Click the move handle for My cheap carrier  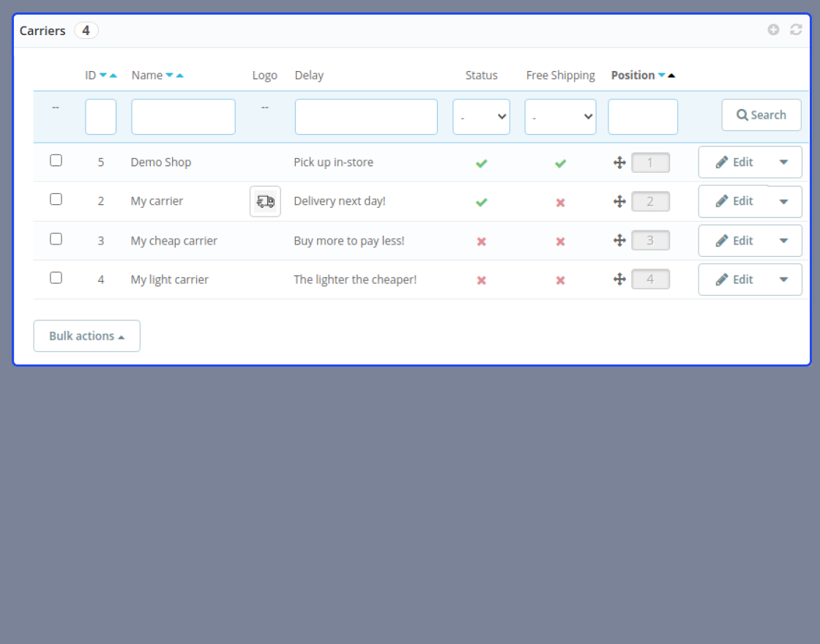coord(619,241)
